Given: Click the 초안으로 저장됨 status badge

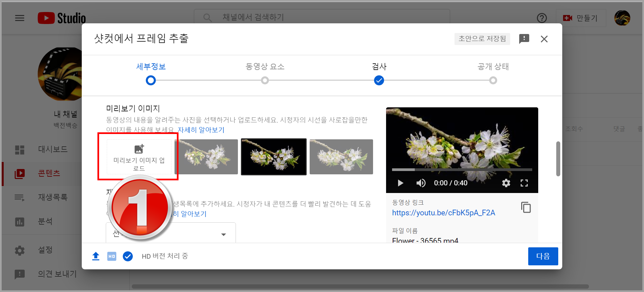Looking at the screenshot, I should click(482, 39).
